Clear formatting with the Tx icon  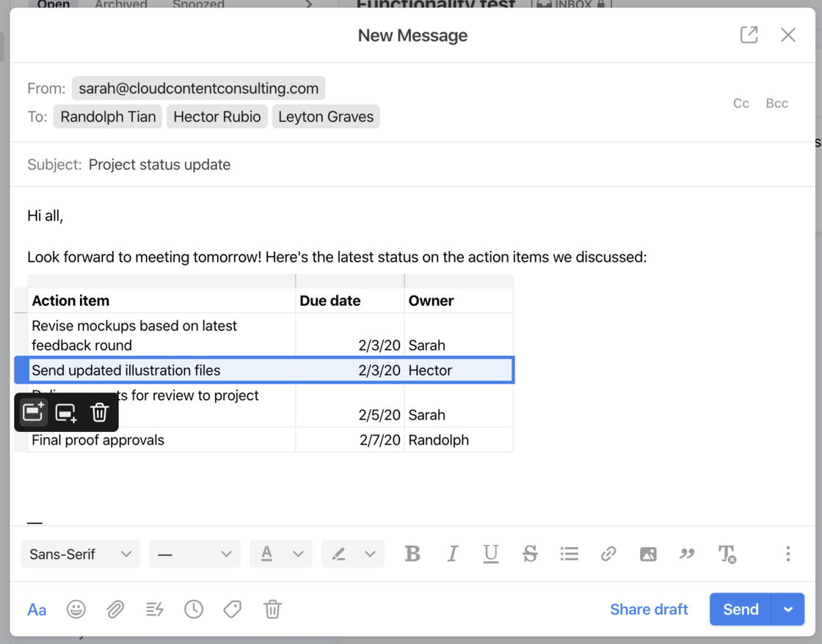[x=727, y=554]
